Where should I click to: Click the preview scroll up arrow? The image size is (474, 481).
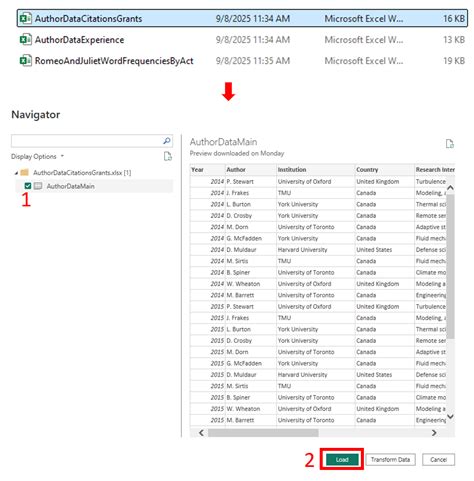pyautogui.click(x=450, y=188)
